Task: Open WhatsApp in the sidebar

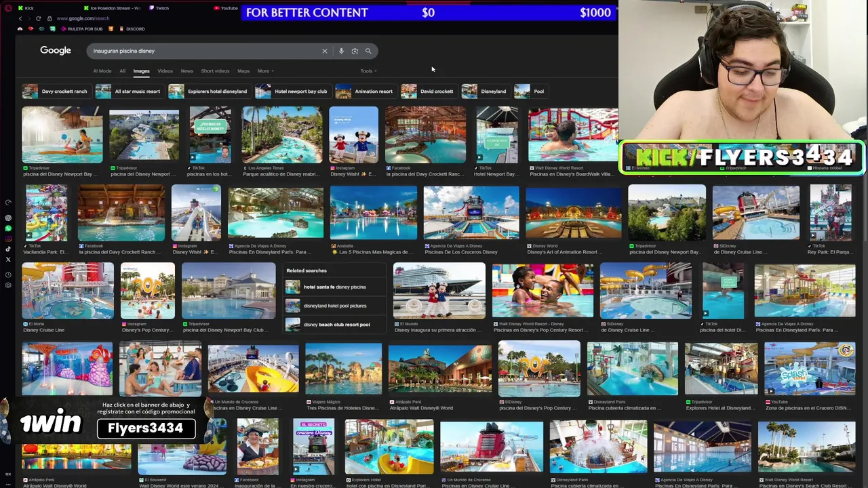Action: [x=8, y=228]
